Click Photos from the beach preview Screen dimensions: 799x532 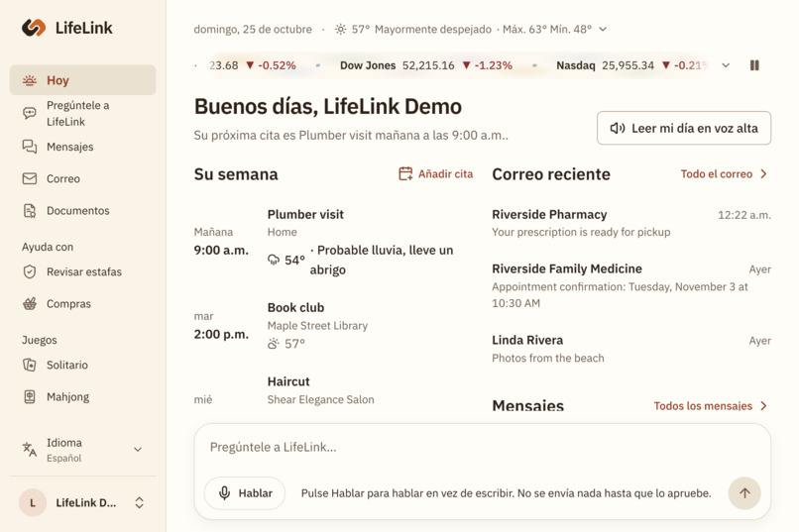point(548,358)
